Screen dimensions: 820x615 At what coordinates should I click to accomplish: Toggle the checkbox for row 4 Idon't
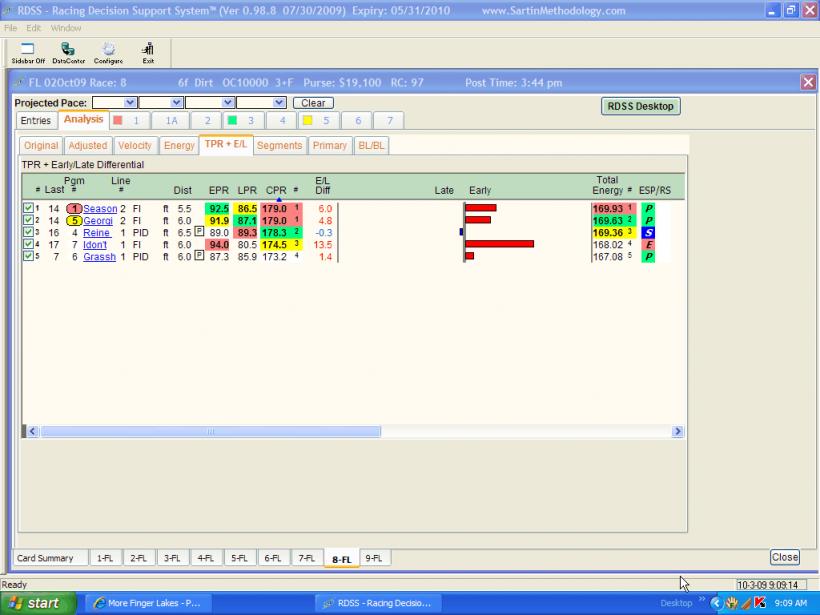[x=28, y=244]
